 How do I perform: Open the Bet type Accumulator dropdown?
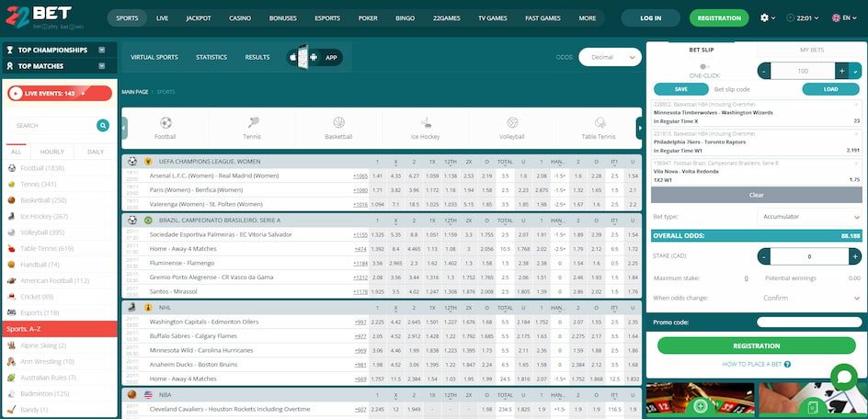809,217
